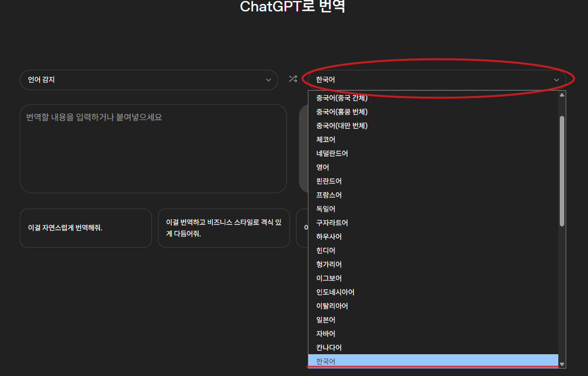Select 프랑스어 from the language options
Viewport: 588px width, 376px height.
433,195
